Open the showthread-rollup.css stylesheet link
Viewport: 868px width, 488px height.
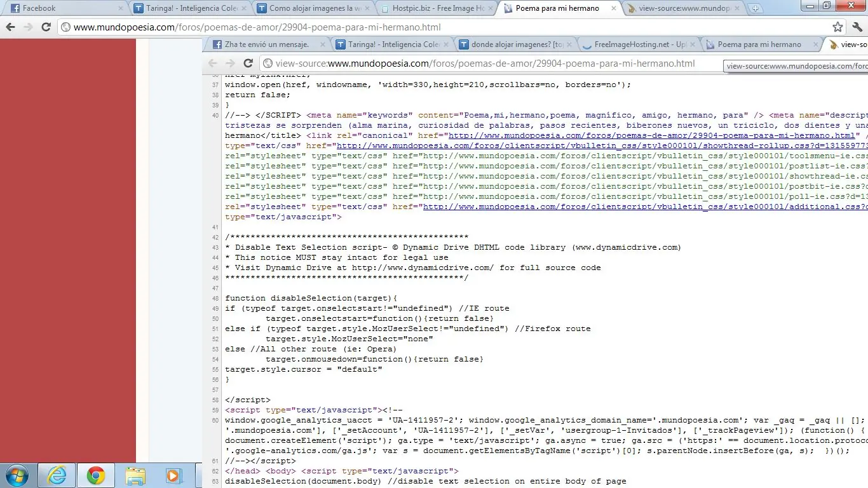coord(602,146)
